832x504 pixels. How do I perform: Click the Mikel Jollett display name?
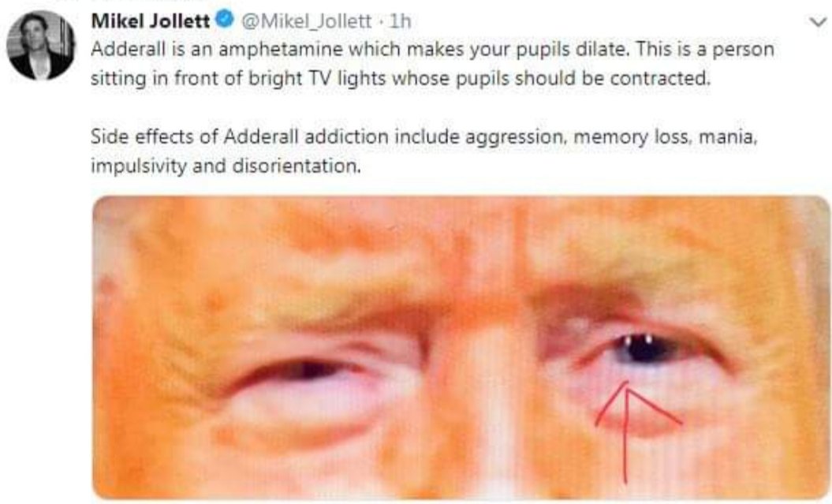151,21
